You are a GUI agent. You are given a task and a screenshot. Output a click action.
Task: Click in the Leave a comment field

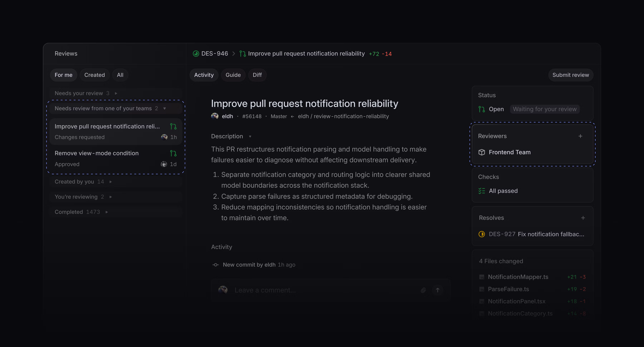[325, 290]
